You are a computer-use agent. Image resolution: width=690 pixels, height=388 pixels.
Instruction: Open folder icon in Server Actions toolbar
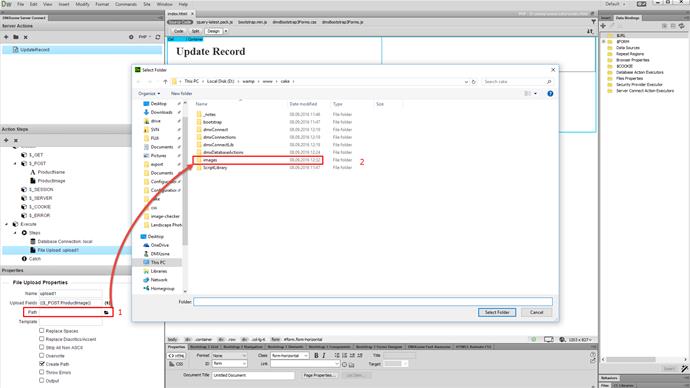coord(16,37)
